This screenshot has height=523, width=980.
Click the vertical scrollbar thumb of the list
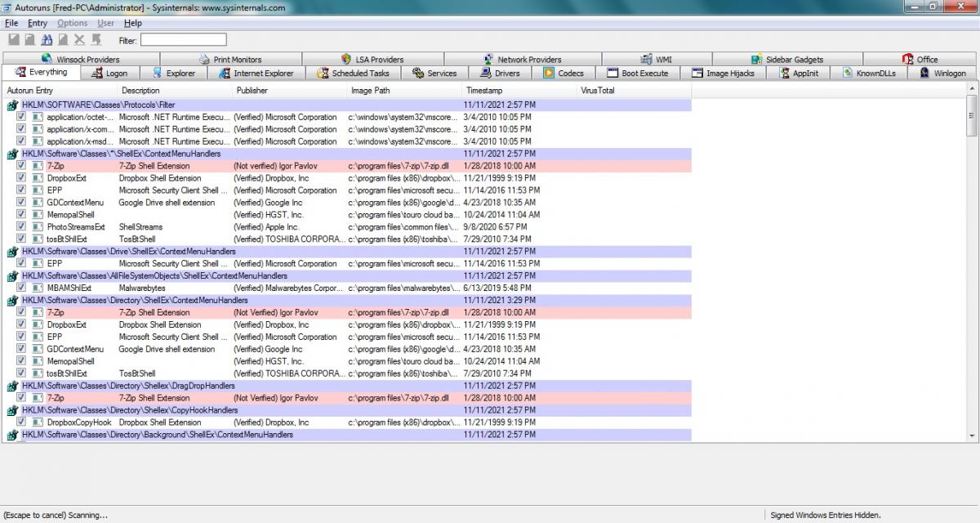click(x=972, y=115)
